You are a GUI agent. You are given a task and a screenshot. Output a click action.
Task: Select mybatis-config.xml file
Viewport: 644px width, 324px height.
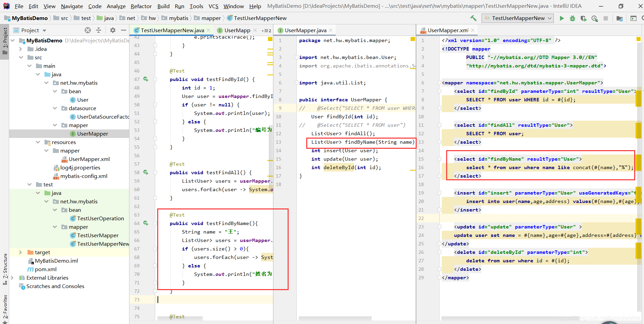pyautogui.click(x=80, y=176)
